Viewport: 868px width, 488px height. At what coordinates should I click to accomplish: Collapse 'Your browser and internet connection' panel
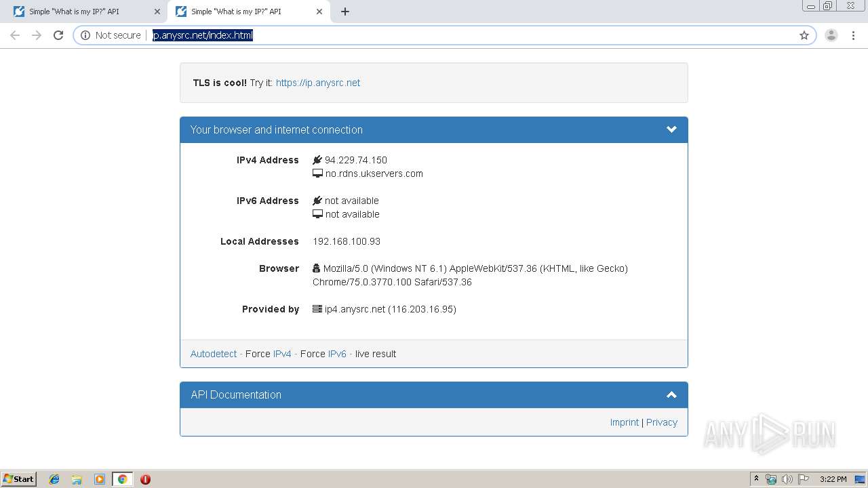tap(671, 129)
